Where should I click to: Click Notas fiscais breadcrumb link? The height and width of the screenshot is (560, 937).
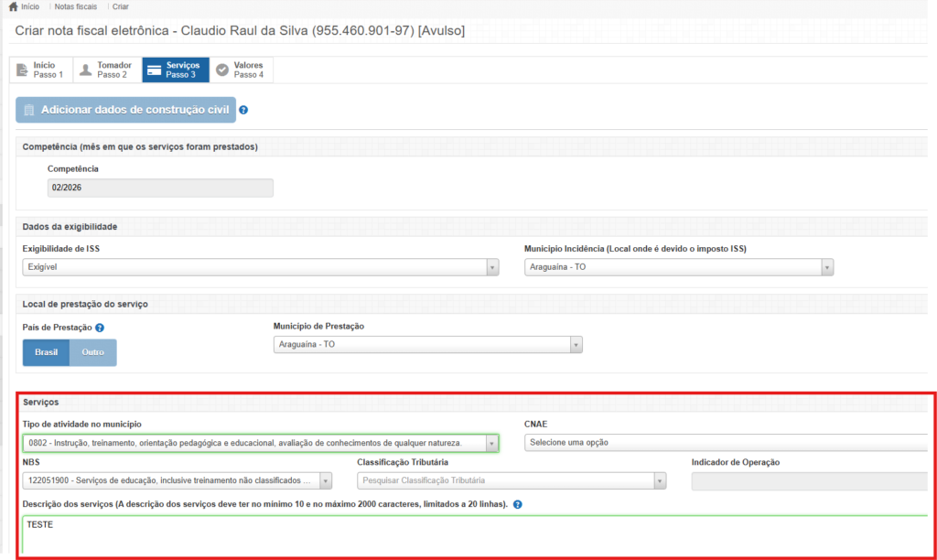87,6
